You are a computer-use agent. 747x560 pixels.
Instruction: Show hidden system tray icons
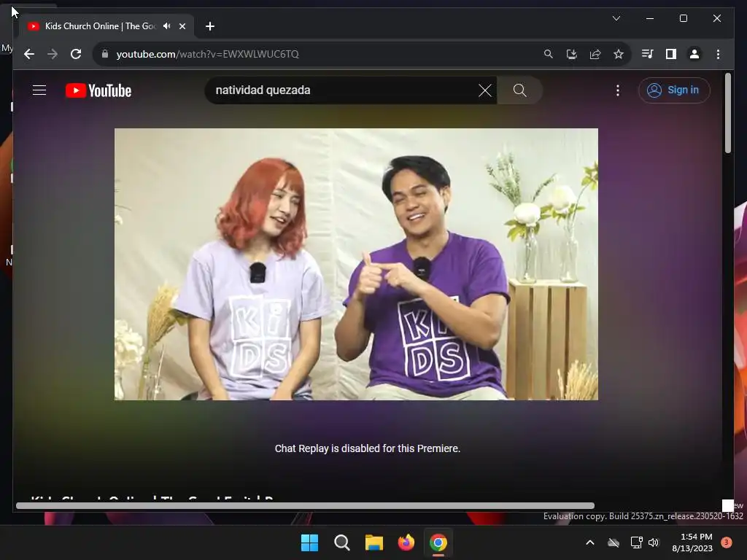click(x=589, y=542)
